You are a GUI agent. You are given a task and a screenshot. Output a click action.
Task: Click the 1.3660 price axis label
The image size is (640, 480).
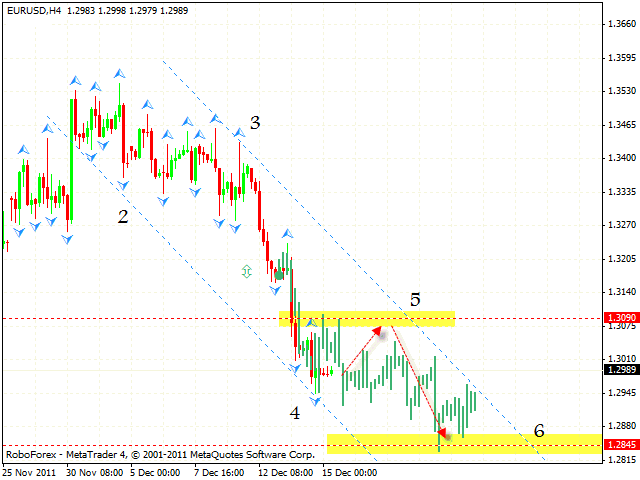621,25
